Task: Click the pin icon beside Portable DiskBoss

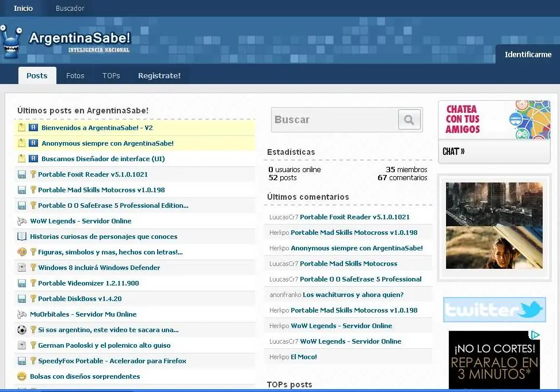Action: point(33,298)
